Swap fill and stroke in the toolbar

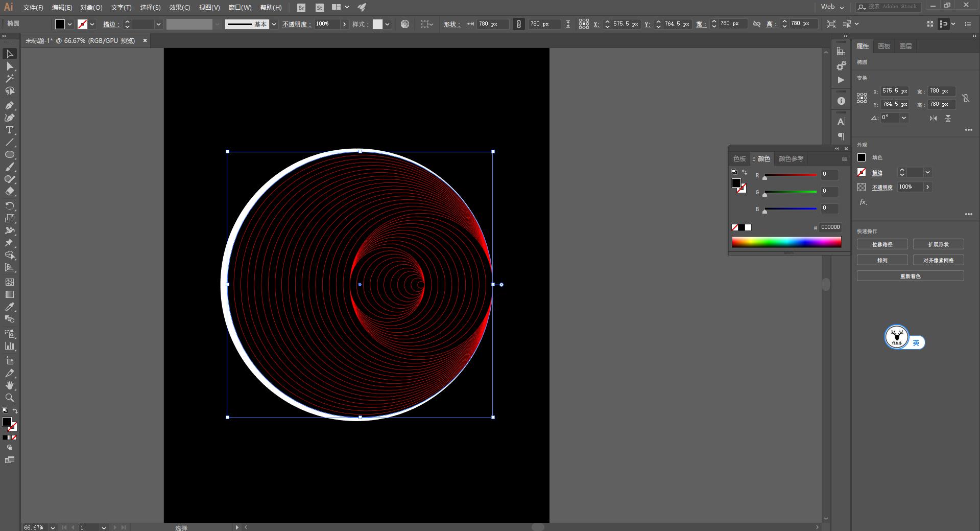point(15,411)
